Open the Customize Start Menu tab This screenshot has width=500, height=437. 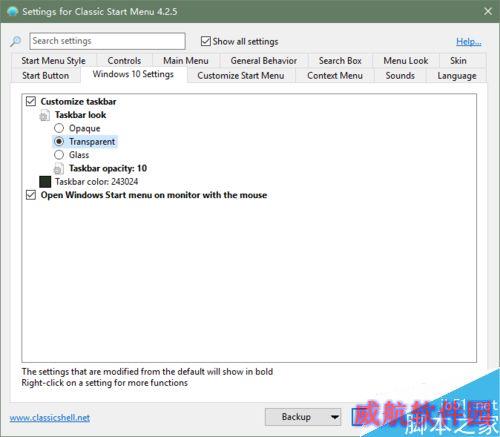coord(241,76)
